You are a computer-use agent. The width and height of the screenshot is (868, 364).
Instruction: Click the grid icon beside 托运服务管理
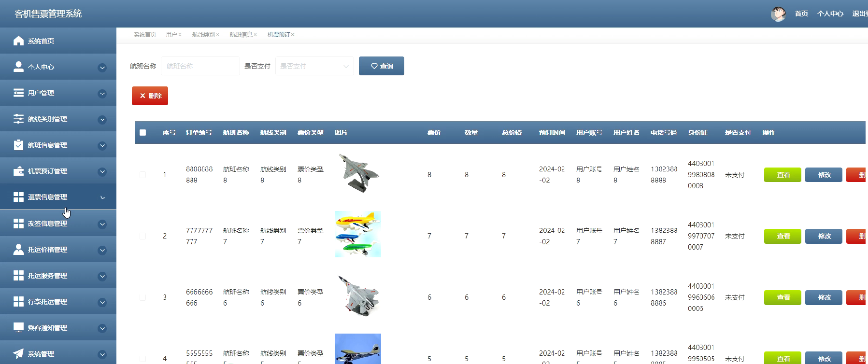tap(18, 276)
